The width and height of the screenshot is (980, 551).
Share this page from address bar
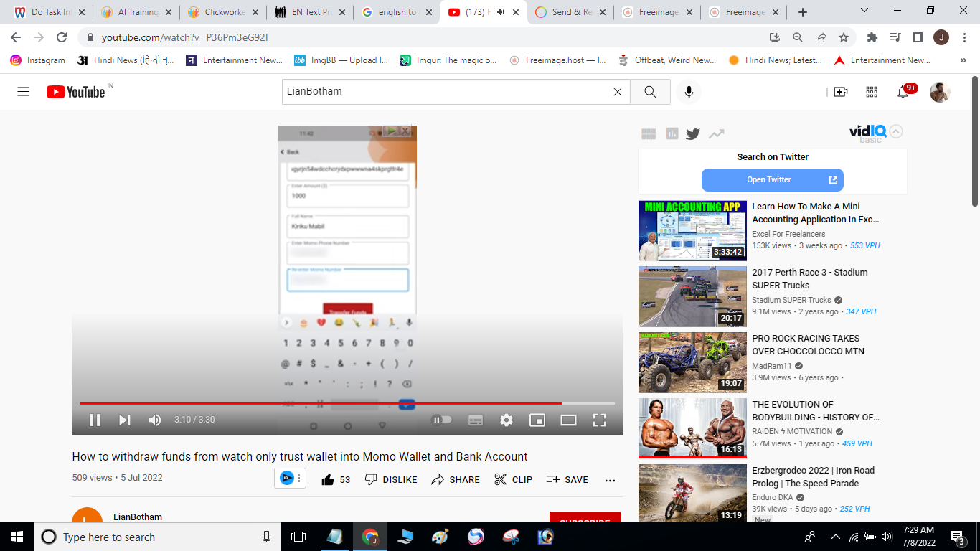click(x=821, y=37)
